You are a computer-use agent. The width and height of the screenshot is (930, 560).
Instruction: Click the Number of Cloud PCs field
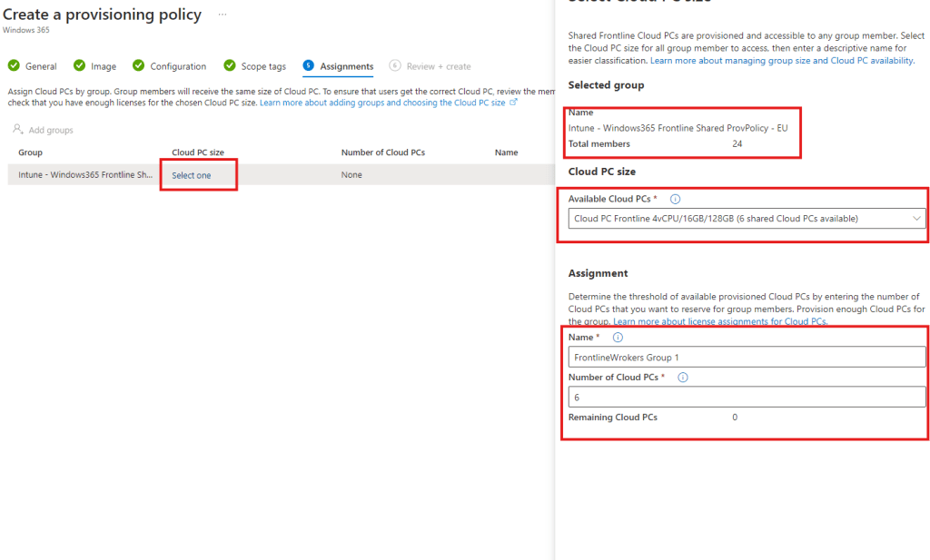(747, 398)
